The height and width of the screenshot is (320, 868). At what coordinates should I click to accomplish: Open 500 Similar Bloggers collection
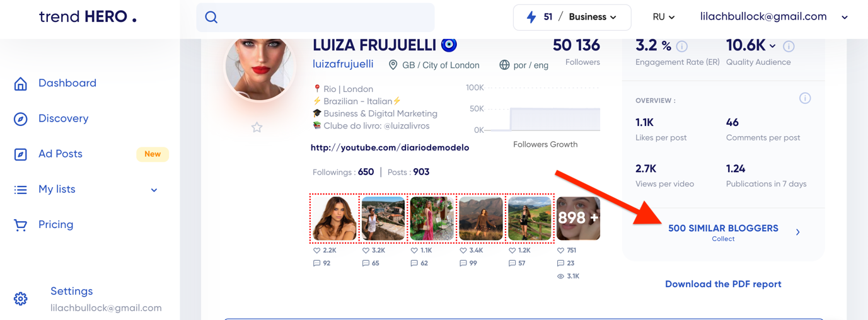pyautogui.click(x=723, y=232)
